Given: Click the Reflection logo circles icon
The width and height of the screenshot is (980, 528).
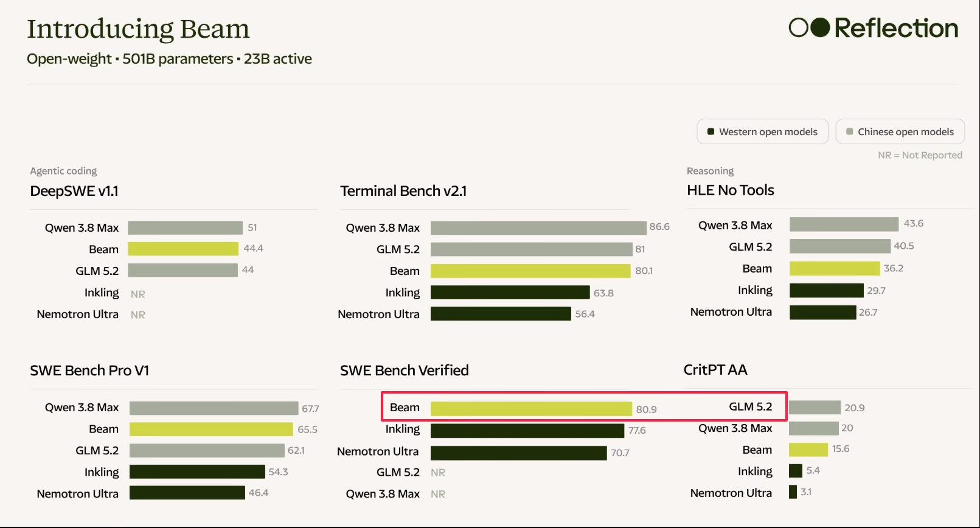Looking at the screenshot, I should point(809,27).
